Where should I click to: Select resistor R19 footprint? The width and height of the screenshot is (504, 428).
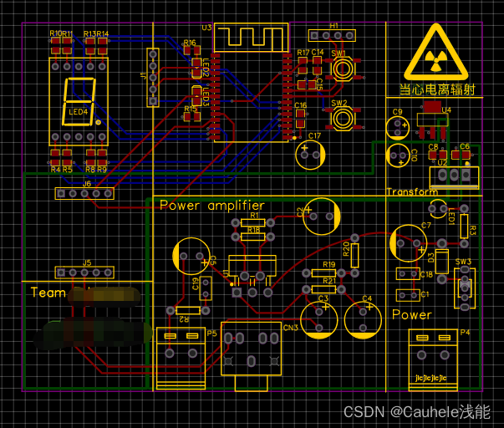(x=323, y=273)
